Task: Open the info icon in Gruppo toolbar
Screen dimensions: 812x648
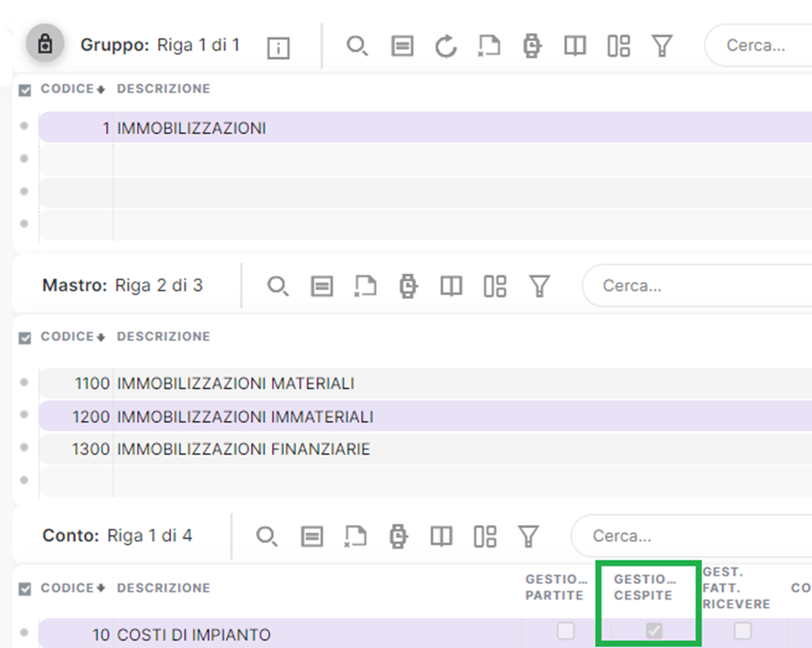Action: [278, 48]
